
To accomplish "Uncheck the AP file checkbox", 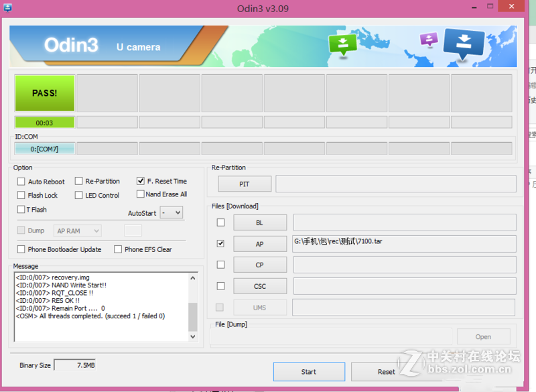I will pyautogui.click(x=221, y=244).
